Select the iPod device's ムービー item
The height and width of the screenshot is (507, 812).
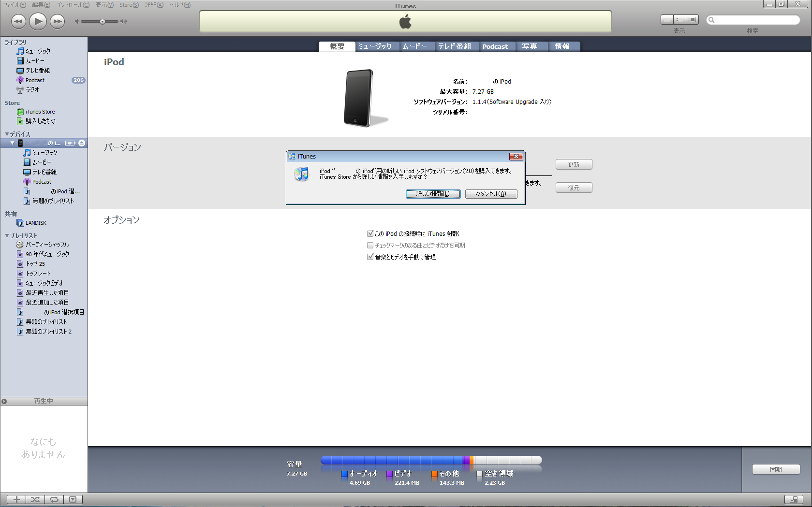[x=42, y=162]
